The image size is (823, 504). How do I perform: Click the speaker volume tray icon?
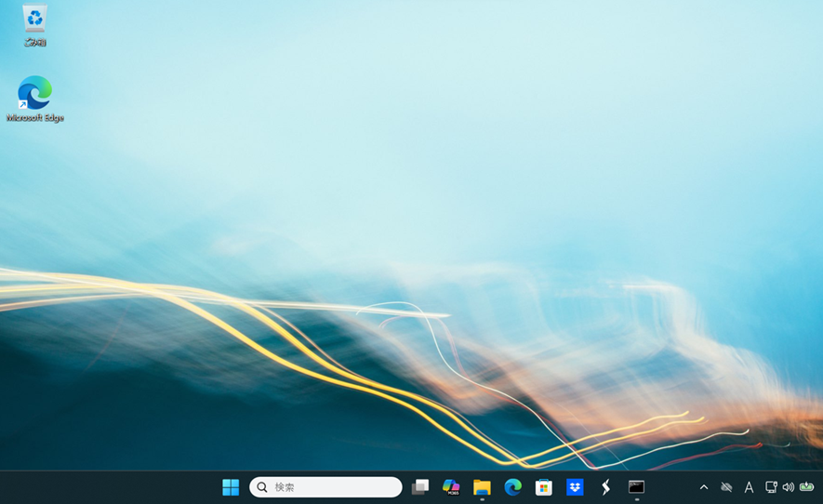click(788, 487)
